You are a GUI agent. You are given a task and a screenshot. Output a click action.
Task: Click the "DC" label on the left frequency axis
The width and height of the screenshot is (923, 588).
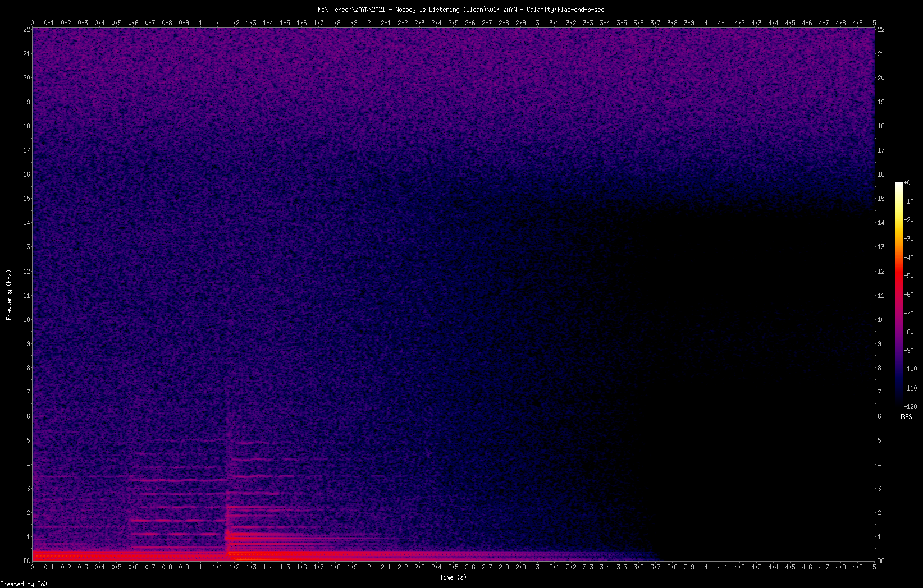tap(26, 561)
